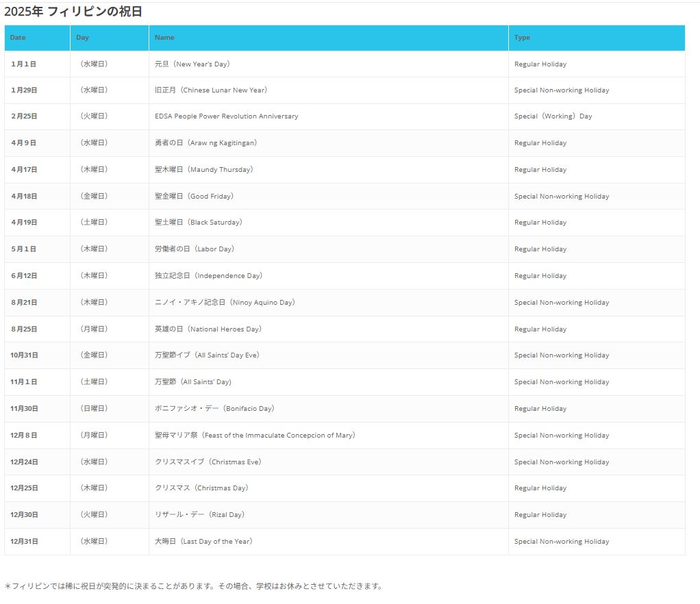Click the holiday name クリスマスイブ (Christmas Eve)
The image size is (700, 604).
point(208,462)
